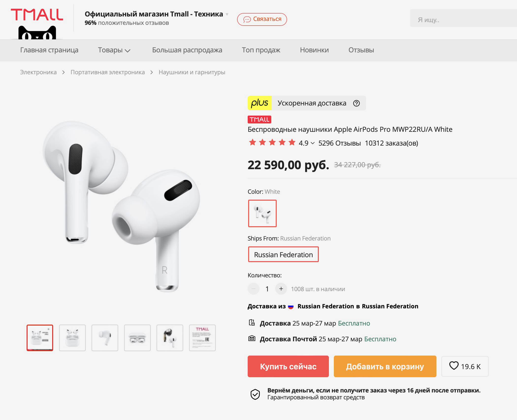
Task: Select the White color swatch
Action: [x=262, y=213]
